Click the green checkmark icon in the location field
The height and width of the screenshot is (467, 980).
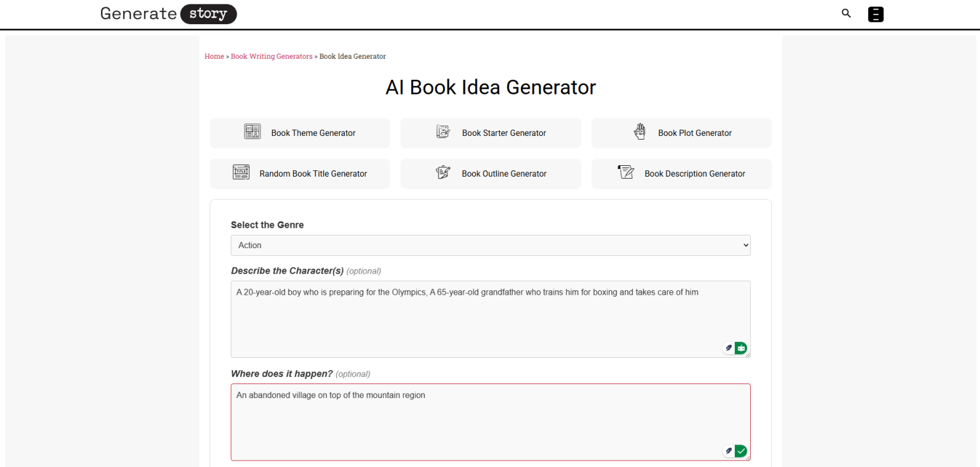point(741,450)
